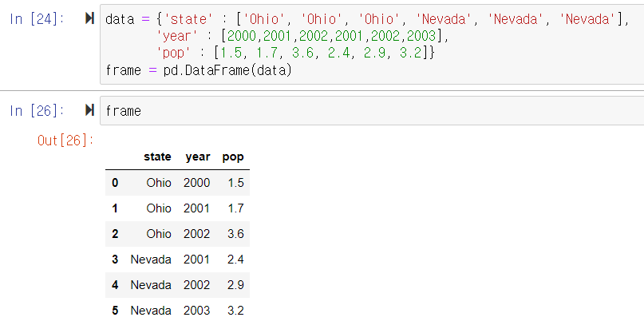Click the 1.5 value in the code pop list
Image resolution: width=644 pixels, height=329 pixels.
(x=231, y=54)
